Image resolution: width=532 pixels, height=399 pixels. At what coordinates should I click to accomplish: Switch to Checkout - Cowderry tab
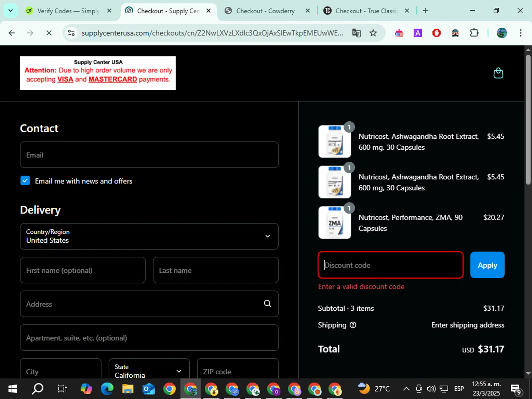pos(265,11)
